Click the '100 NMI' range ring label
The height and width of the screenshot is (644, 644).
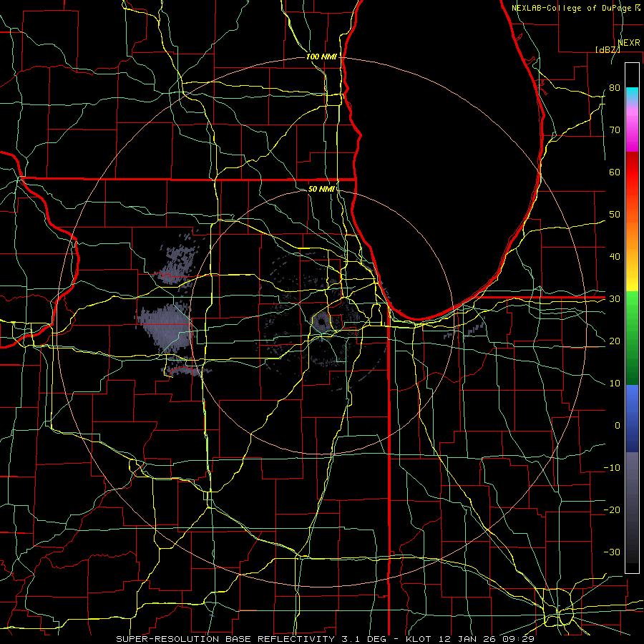point(321,57)
